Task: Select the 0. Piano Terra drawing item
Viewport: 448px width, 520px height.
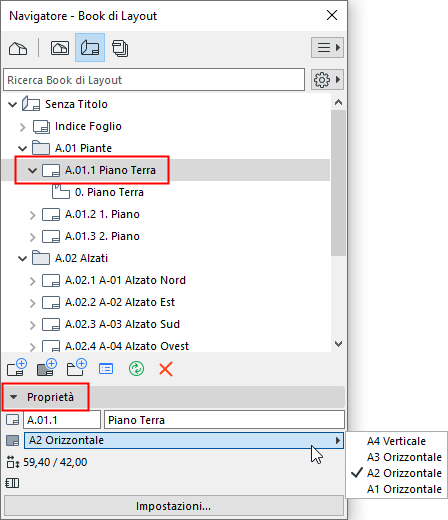Action: point(109,192)
